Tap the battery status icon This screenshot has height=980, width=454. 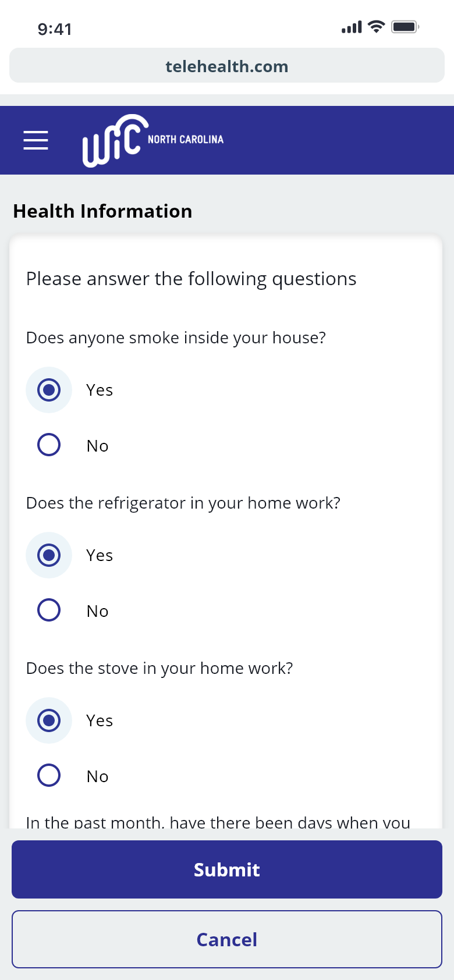pos(405,27)
